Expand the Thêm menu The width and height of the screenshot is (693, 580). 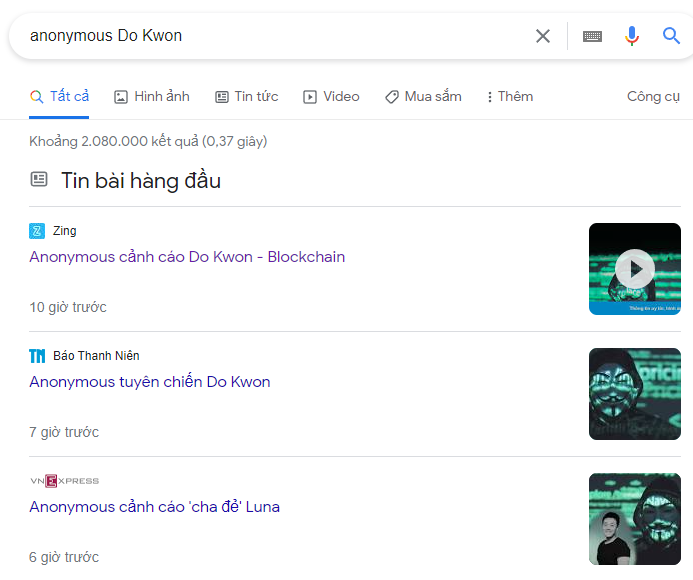tap(510, 96)
